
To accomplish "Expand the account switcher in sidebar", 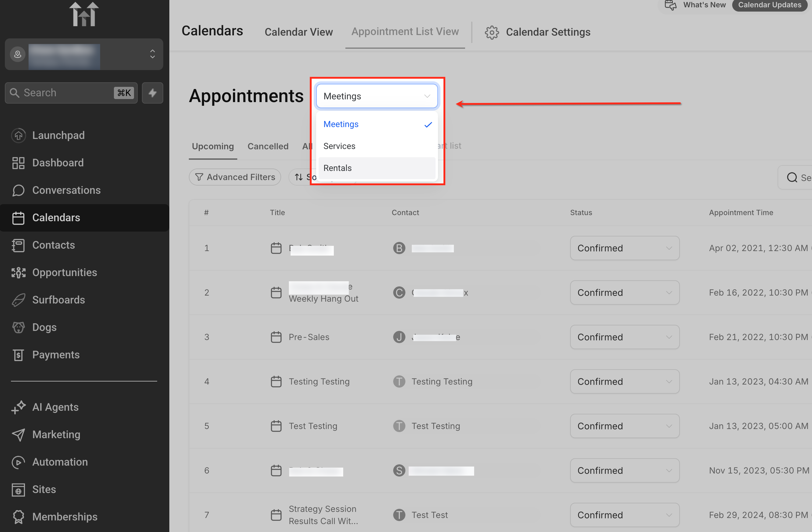I will coord(152,54).
